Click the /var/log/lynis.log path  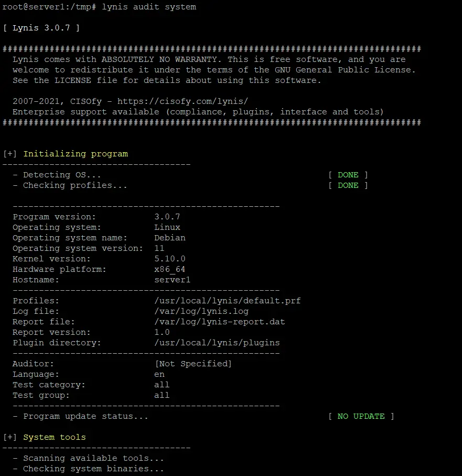click(201, 311)
